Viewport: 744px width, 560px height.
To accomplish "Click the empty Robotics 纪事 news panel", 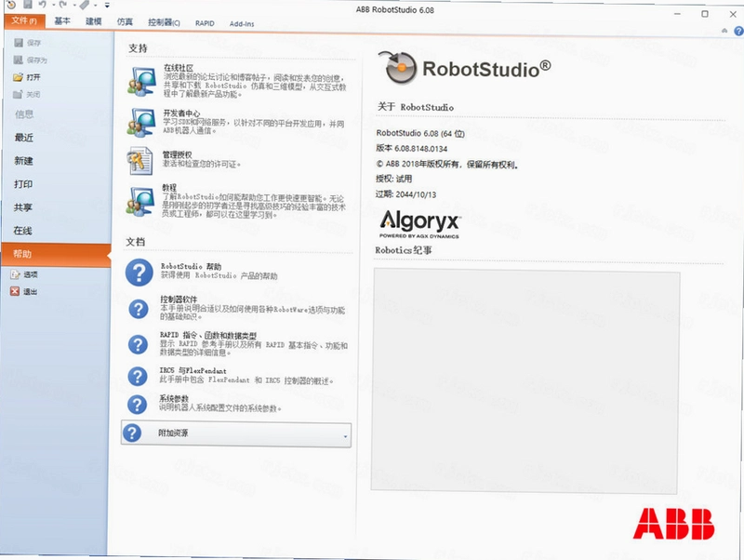I will (x=525, y=382).
